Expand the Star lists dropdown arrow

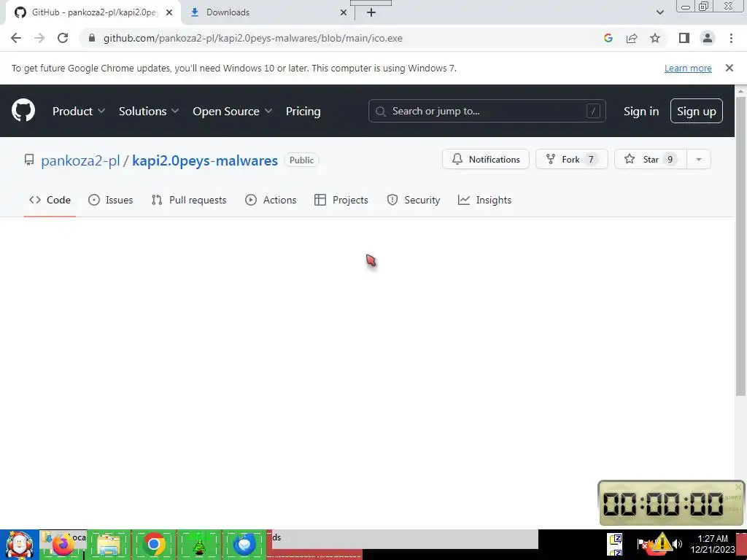pos(699,160)
